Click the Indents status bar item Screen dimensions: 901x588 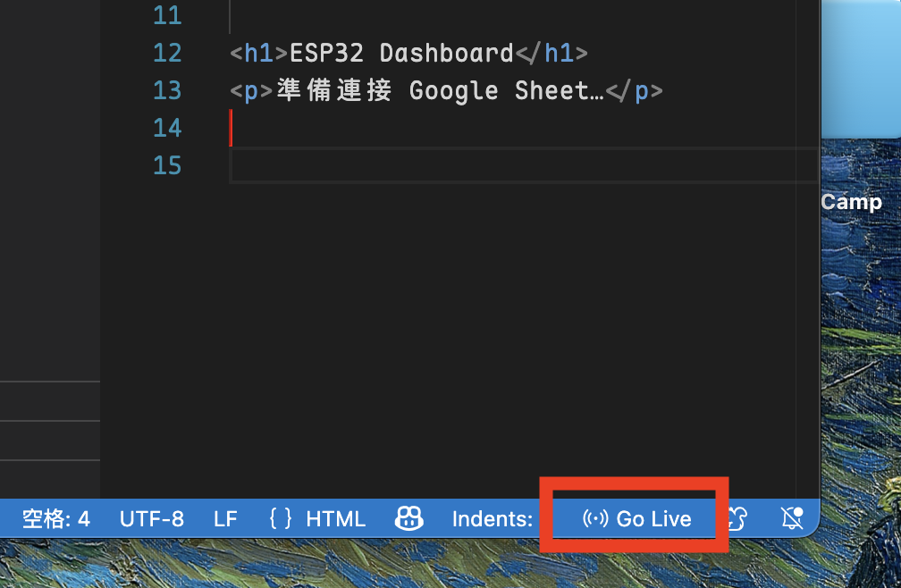[x=492, y=518]
